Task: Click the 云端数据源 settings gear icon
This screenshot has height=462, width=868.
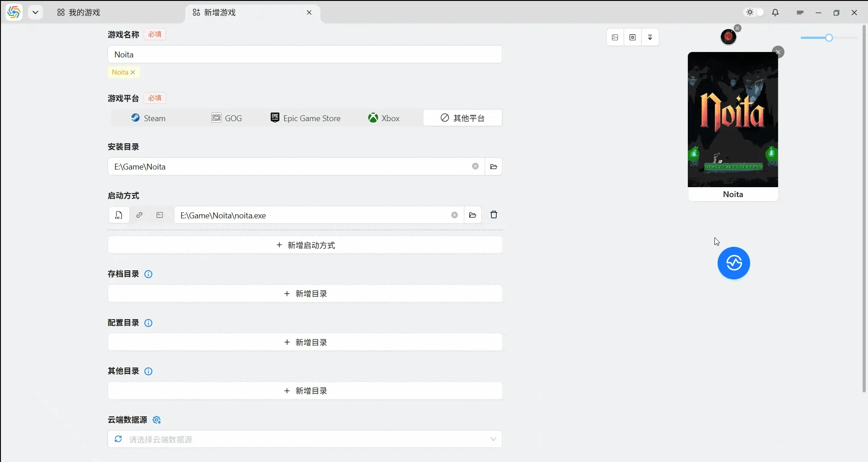Action: coord(157,420)
